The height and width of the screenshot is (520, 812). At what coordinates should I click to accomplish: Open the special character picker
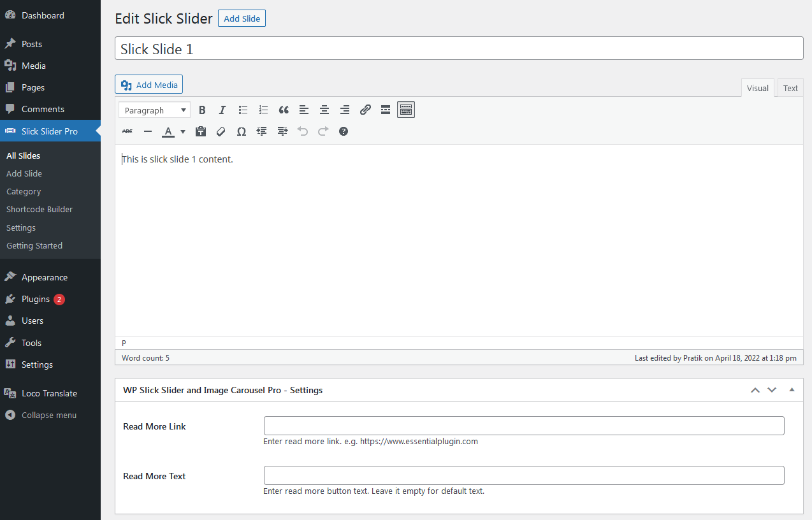(x=241, y=131)
